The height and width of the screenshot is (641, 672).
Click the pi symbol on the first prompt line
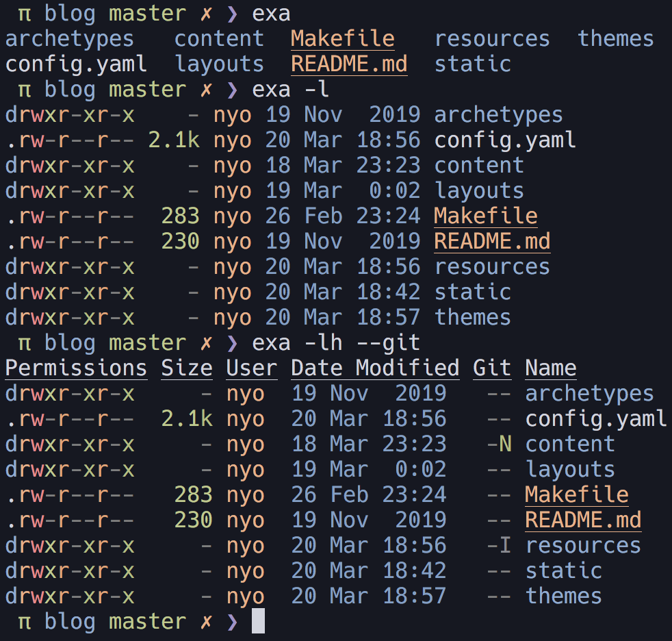click(25, 14)
